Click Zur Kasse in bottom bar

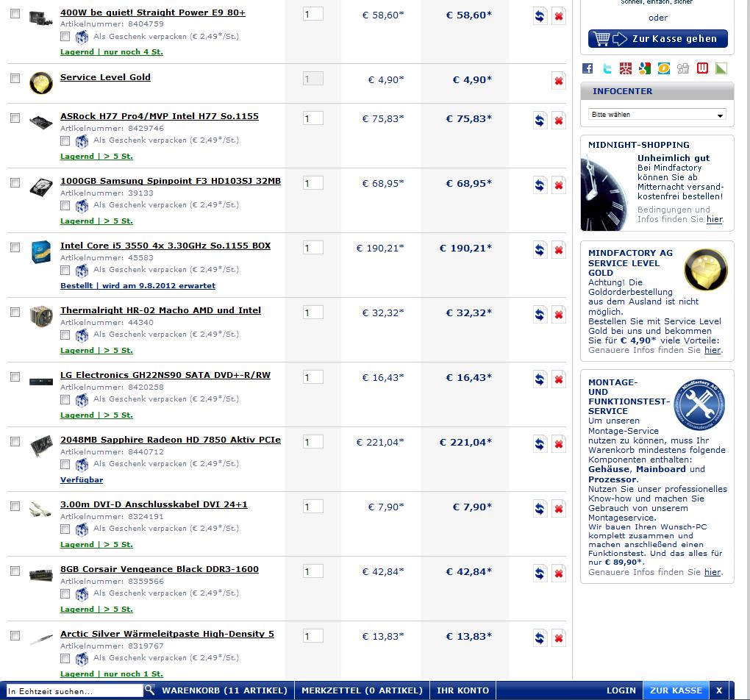pos(676,690)
